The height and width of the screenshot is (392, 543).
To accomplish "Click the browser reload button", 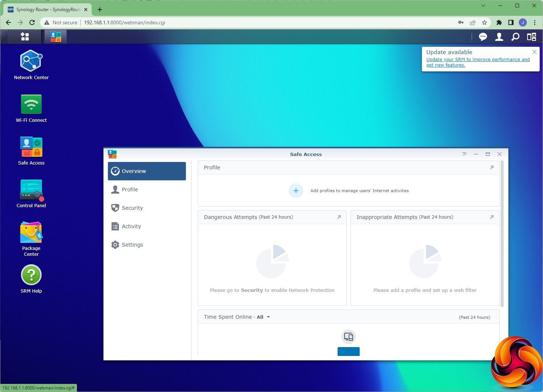I will [x=32, y=22].
